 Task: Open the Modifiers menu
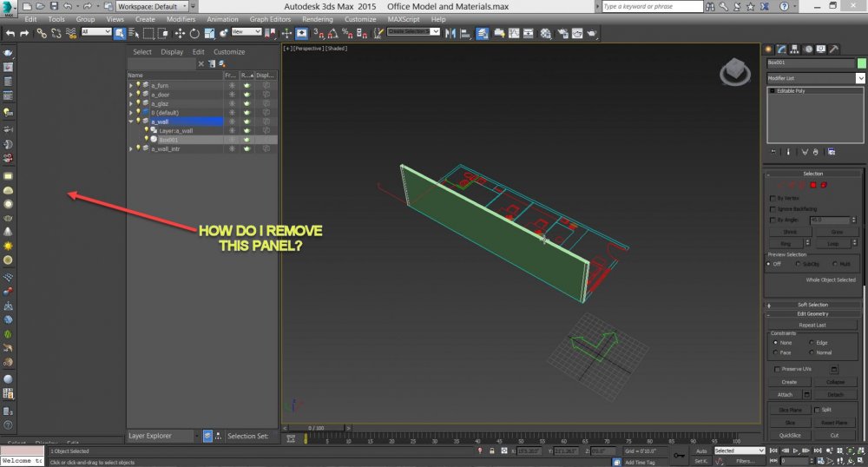(181, 19)
